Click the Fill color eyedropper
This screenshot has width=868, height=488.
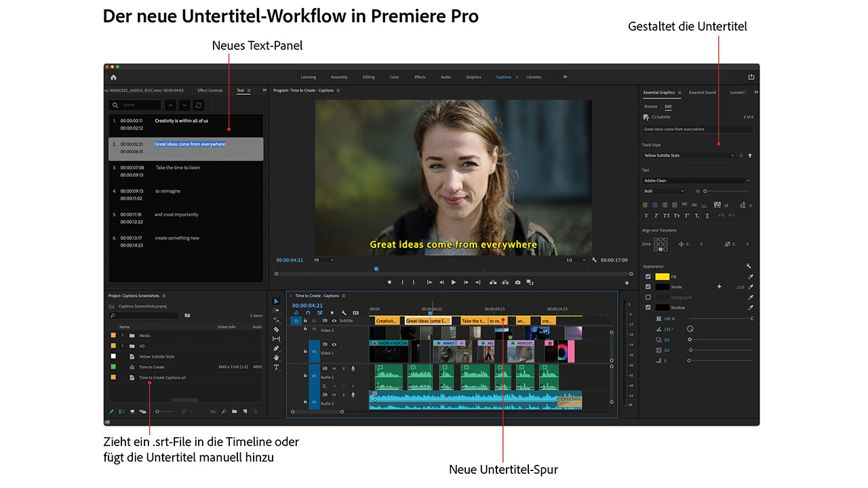750,277
